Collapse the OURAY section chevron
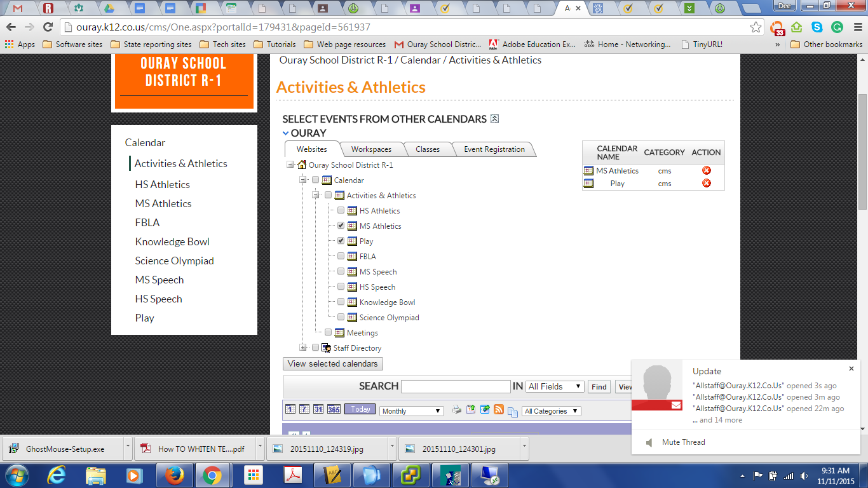The width and height of the screenshot is (868, 488). (286, 133)
